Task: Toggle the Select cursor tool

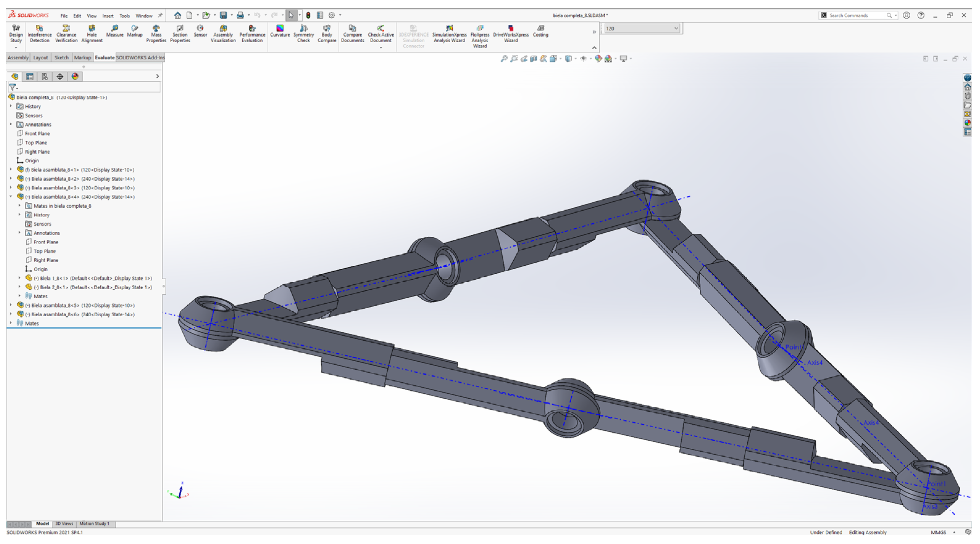Action: click(x=291, y=16)
